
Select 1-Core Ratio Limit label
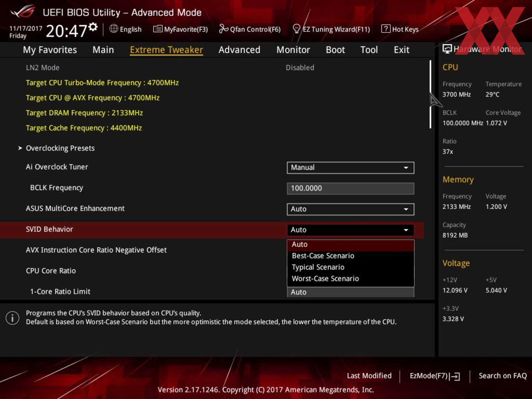[60, 291]
